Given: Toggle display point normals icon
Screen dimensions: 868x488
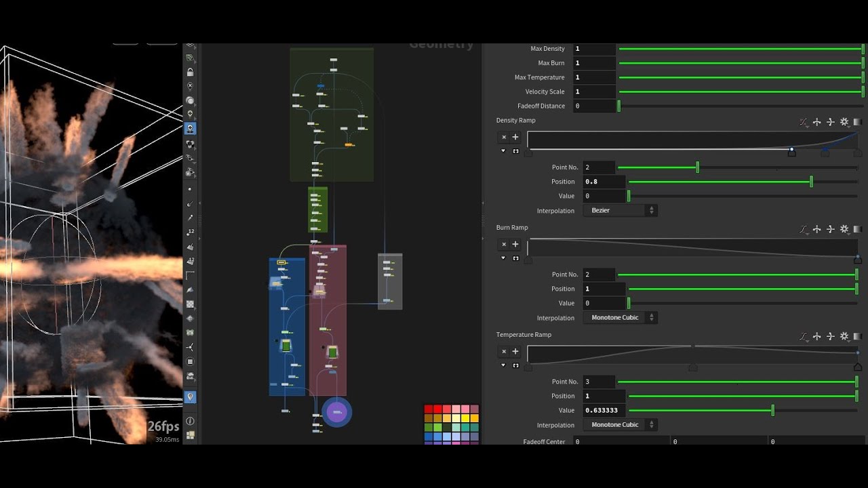Looking at the screenshot, I should tap(191, 203).
